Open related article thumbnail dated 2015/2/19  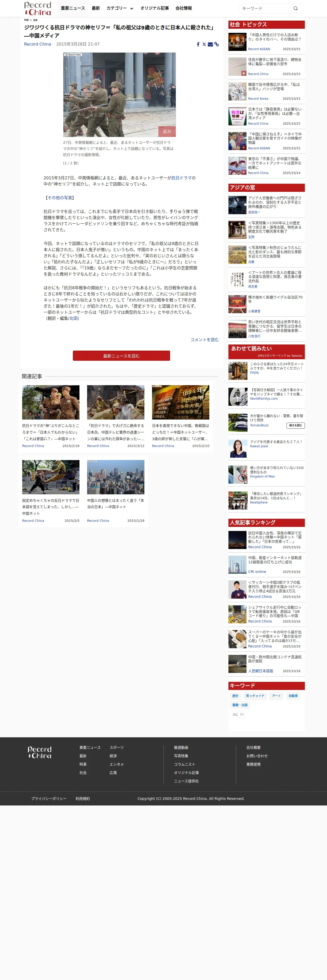[x=51, y=402]
